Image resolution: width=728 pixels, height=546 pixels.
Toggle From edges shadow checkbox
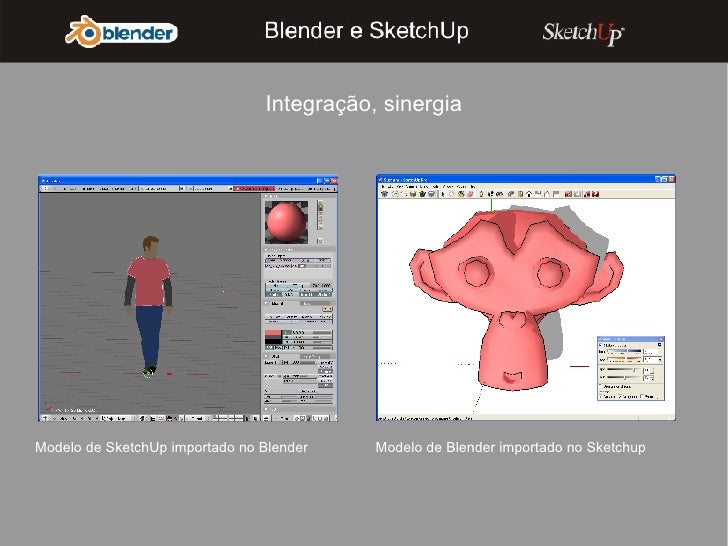point(642,396)
